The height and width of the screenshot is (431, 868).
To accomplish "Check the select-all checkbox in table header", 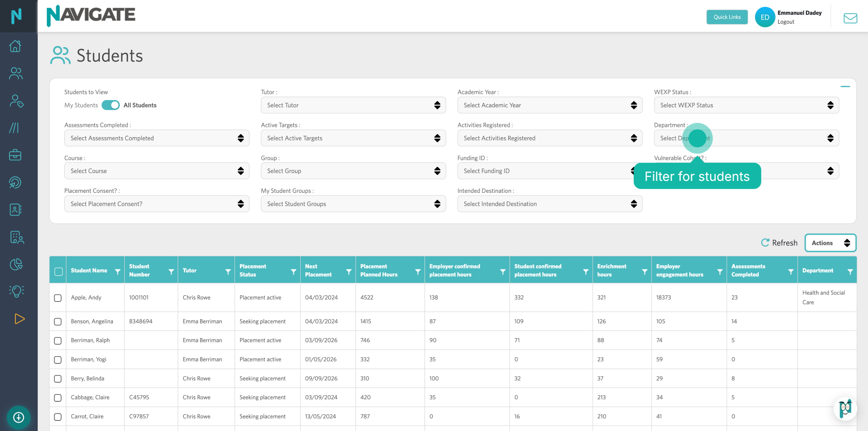I will coord(59,271).
